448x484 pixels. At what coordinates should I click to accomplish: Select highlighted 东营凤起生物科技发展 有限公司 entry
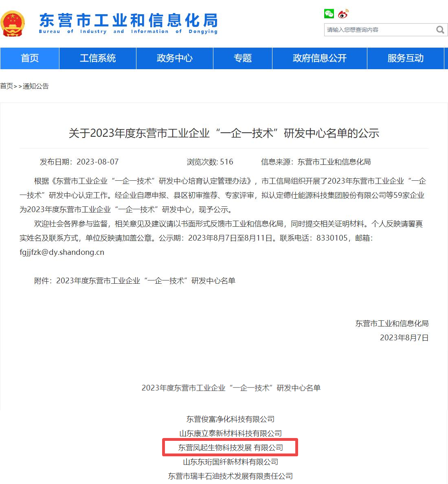tap(231, 448)
